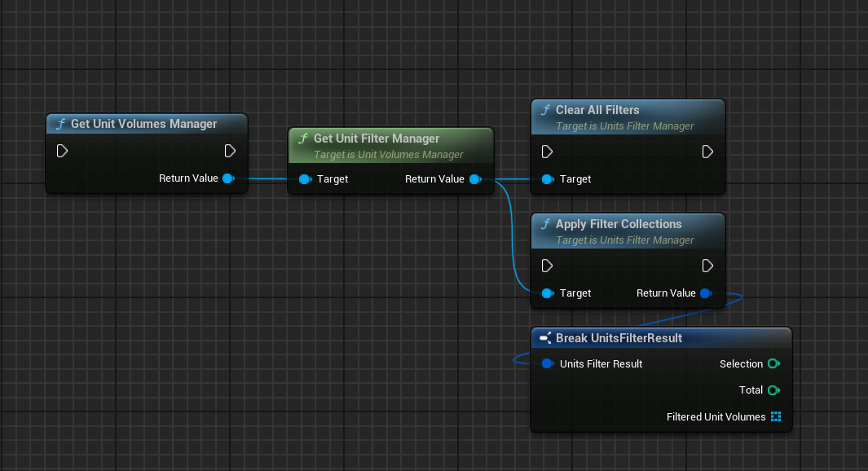Click input execution pin on Apply Filter Collections

tap(548, 266)
